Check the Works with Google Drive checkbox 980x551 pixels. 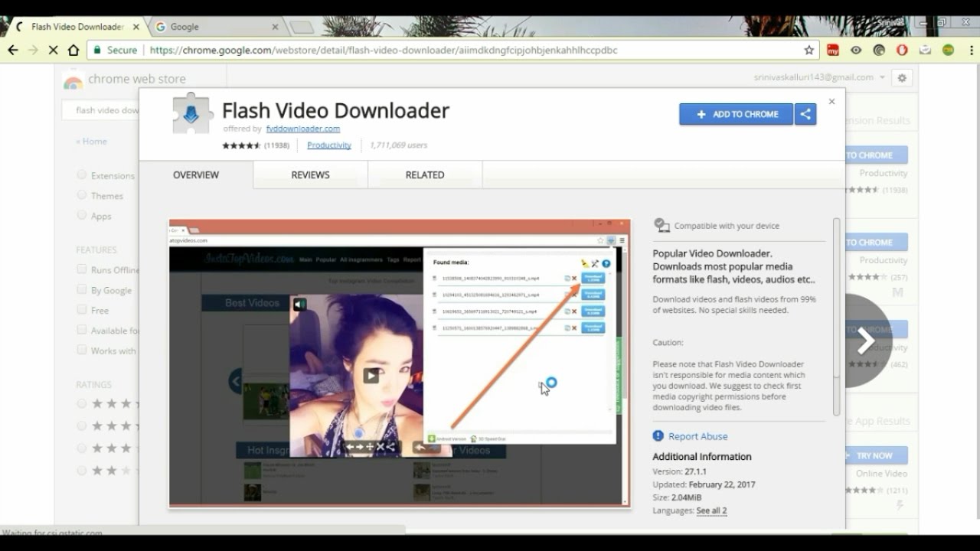(x=82, y=350)
